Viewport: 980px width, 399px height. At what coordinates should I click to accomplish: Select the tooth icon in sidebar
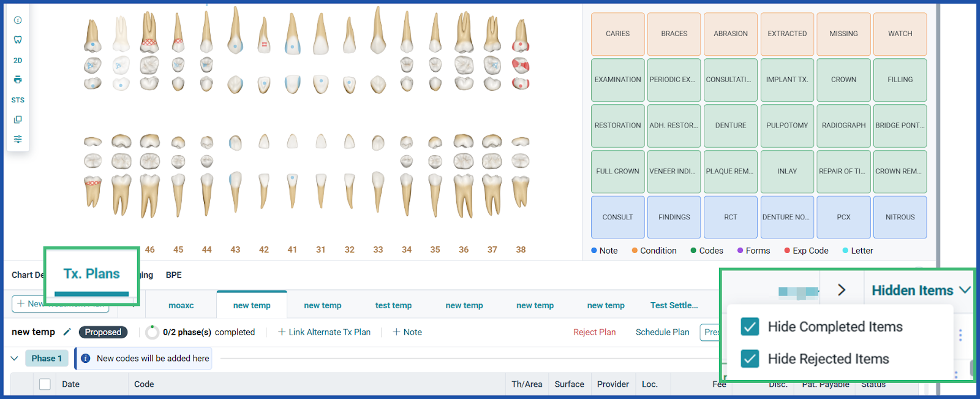tap(18, 40)
